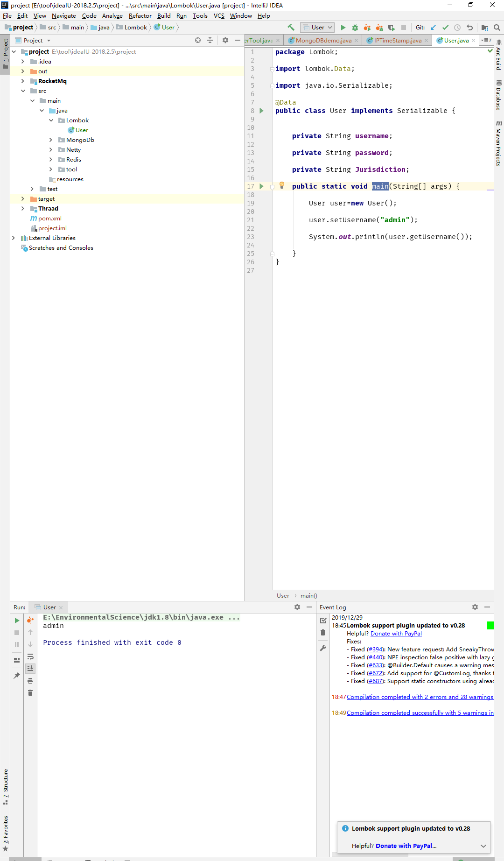
Task: Open Project panel settings gear
Action: pyautogui.click(x=225, y=41)
